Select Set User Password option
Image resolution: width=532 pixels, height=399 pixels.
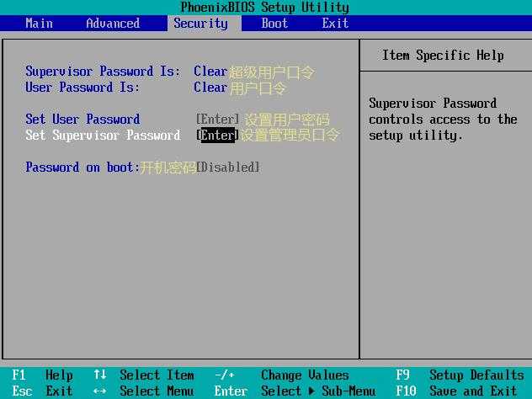(82, 119)
